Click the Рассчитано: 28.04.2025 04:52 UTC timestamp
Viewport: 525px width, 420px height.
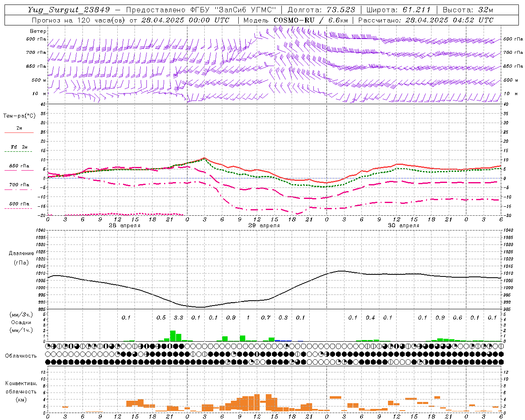tap(426, 20)
